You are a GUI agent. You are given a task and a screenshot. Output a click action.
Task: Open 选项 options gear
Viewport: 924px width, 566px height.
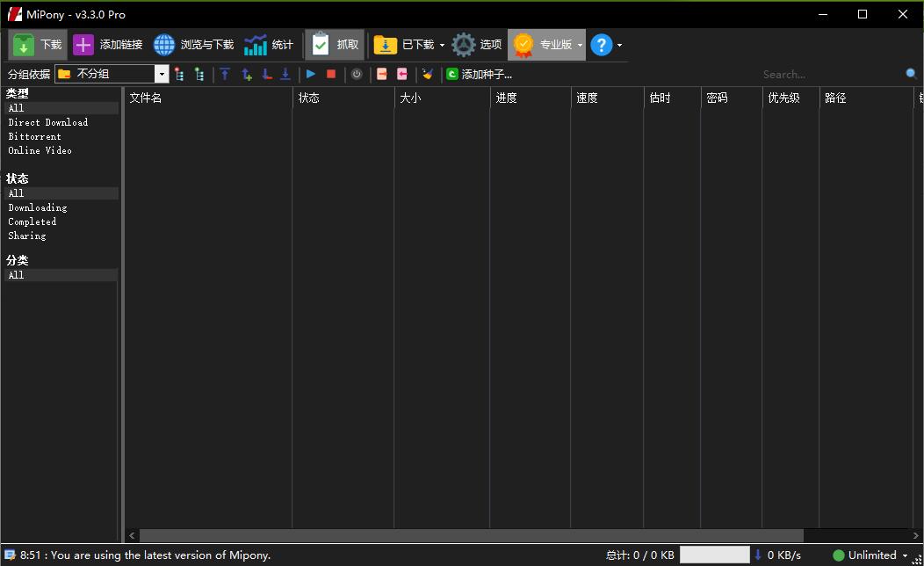point(477,45)
